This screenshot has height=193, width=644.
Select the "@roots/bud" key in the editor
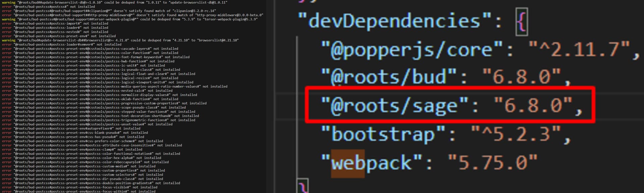click(x=389, y=77)
